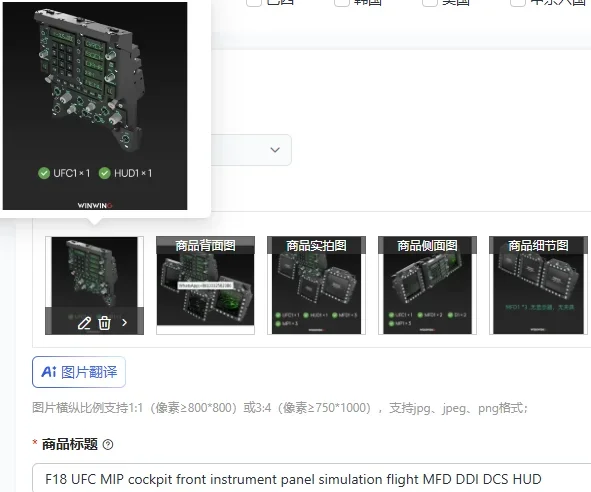The height and width of the screenshot is (492, 591).
Task: Click the Ai icon in 图片翻译 button
Action: 49,372
